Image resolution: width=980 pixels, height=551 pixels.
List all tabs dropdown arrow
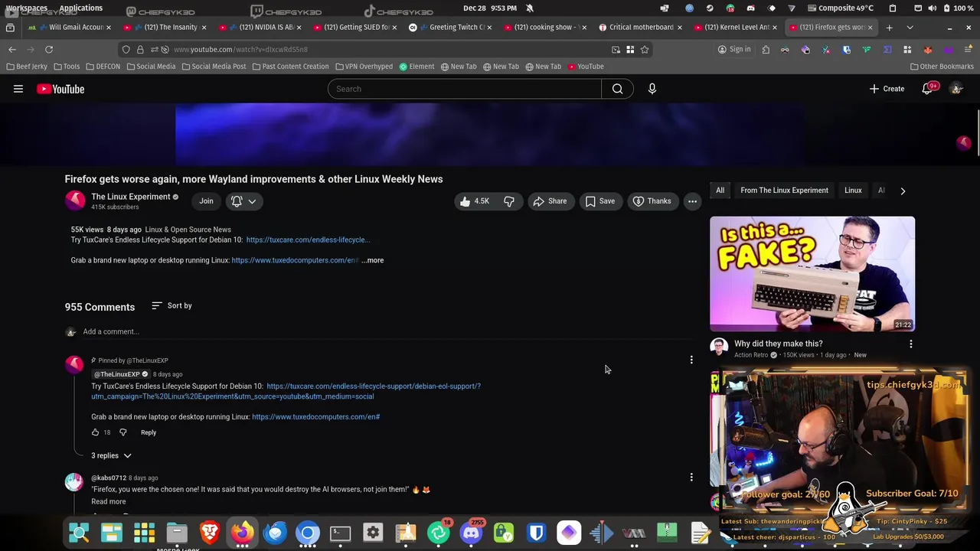tap(910, 28)
